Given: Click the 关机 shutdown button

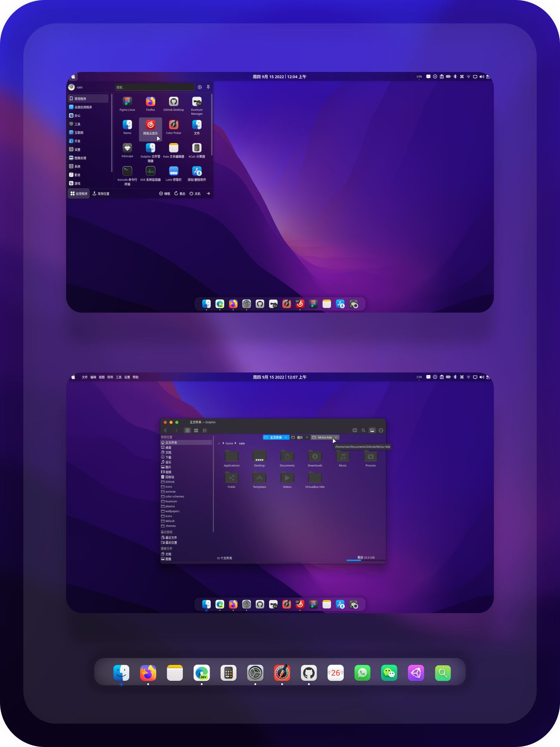Looking at the screenshot, I should [195, 193].
